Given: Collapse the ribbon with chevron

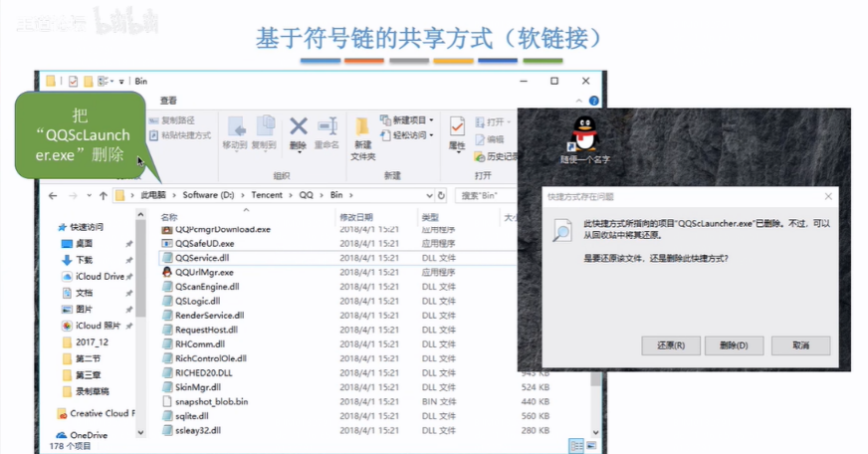Looking at the screenshot, I should pyautogui.click(x=579, y=101).
